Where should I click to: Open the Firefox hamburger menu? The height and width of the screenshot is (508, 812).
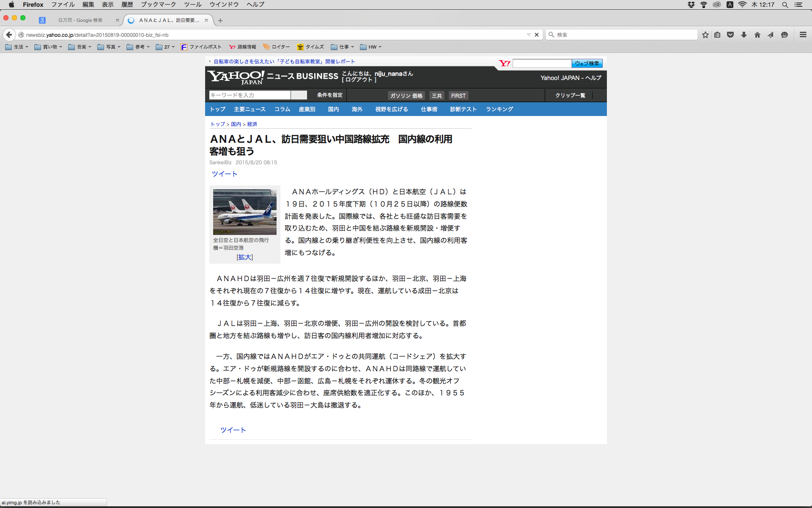(x=803, y=35)
